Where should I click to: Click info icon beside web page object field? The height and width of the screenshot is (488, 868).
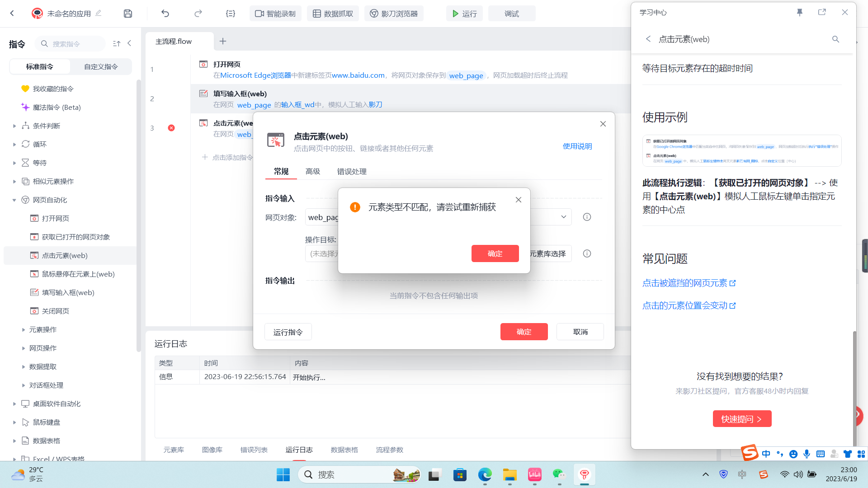587,217
